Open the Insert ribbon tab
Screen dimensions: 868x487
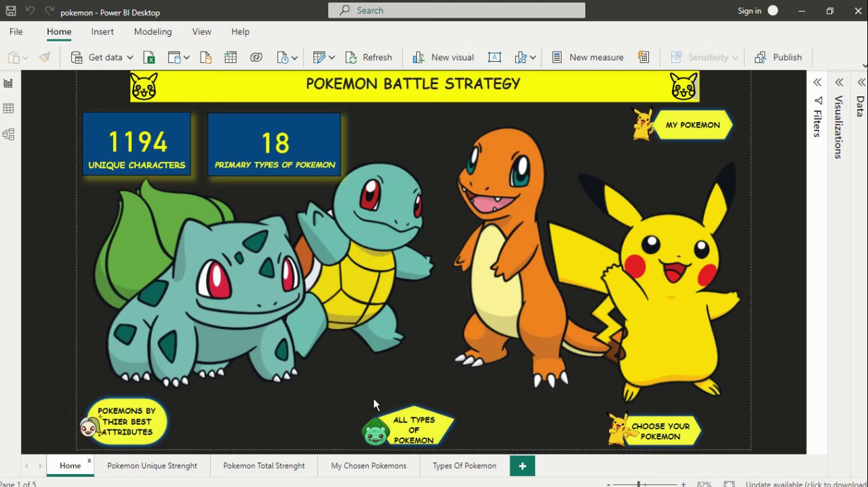pos(102,32)
